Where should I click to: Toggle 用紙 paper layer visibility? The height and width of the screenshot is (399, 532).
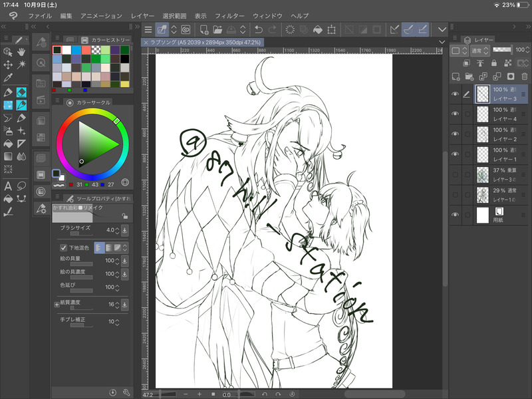point(456,215)
